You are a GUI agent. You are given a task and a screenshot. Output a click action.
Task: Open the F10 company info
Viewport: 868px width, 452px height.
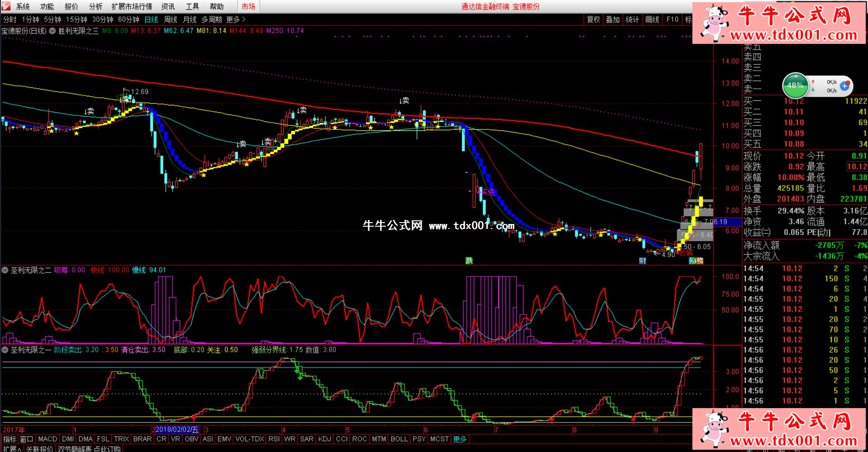pos(672,19)
